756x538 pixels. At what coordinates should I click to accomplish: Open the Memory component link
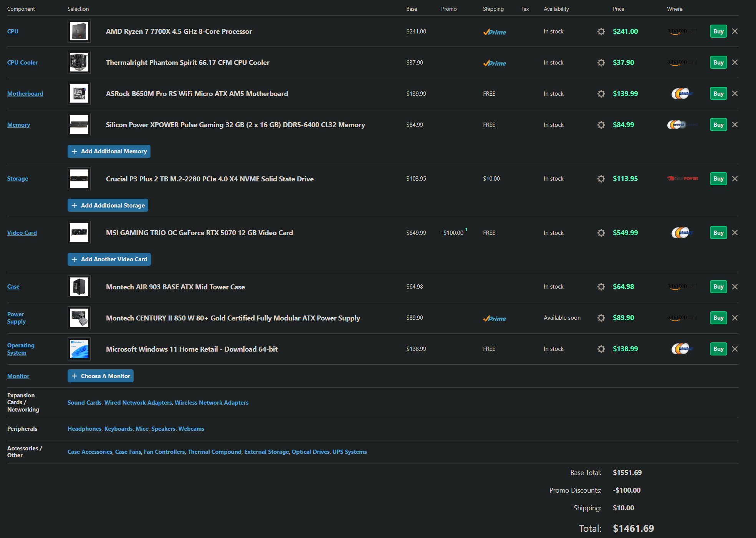click(x=18, y=125)
